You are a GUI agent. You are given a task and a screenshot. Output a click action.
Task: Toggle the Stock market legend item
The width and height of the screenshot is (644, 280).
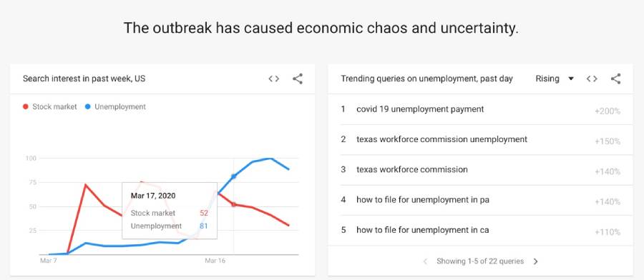pyautogui.click(x=50, y=106)
